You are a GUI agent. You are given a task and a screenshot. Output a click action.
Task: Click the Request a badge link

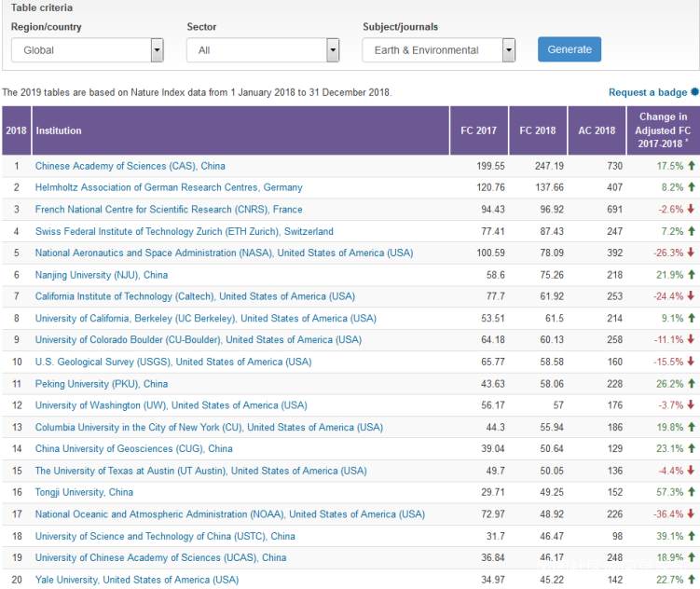(648, 92)
